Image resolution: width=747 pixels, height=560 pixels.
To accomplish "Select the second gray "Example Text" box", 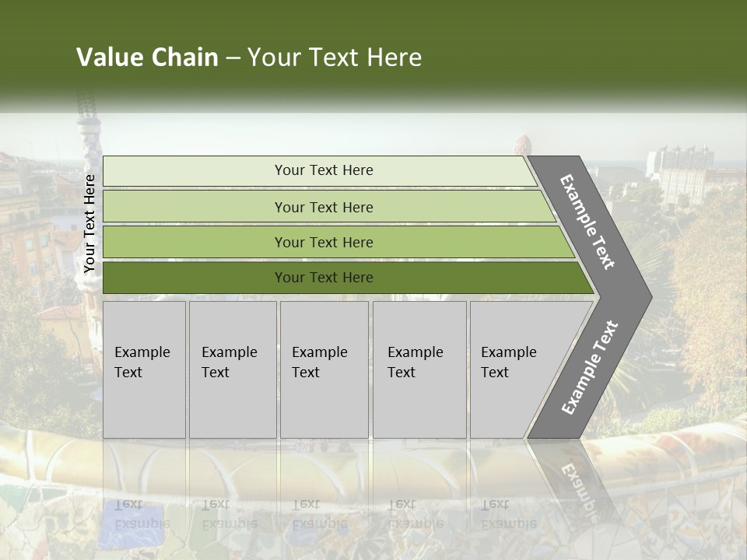I will (232, 369).
